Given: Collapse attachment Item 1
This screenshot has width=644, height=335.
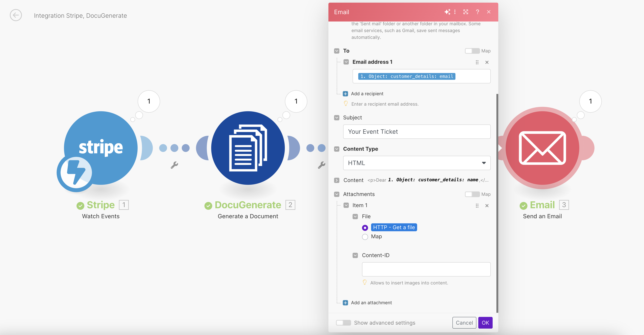Looking at the screenshot, I should (x=346, y=205).
